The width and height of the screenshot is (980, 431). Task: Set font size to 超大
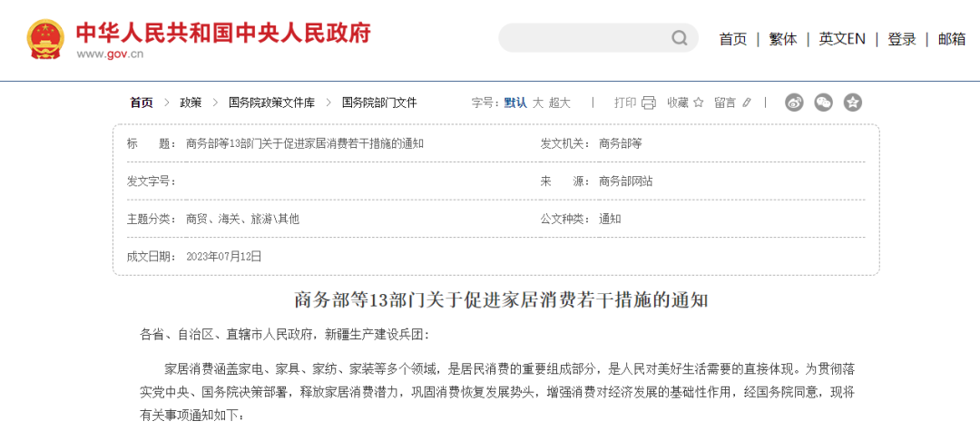tap(559, 103)
